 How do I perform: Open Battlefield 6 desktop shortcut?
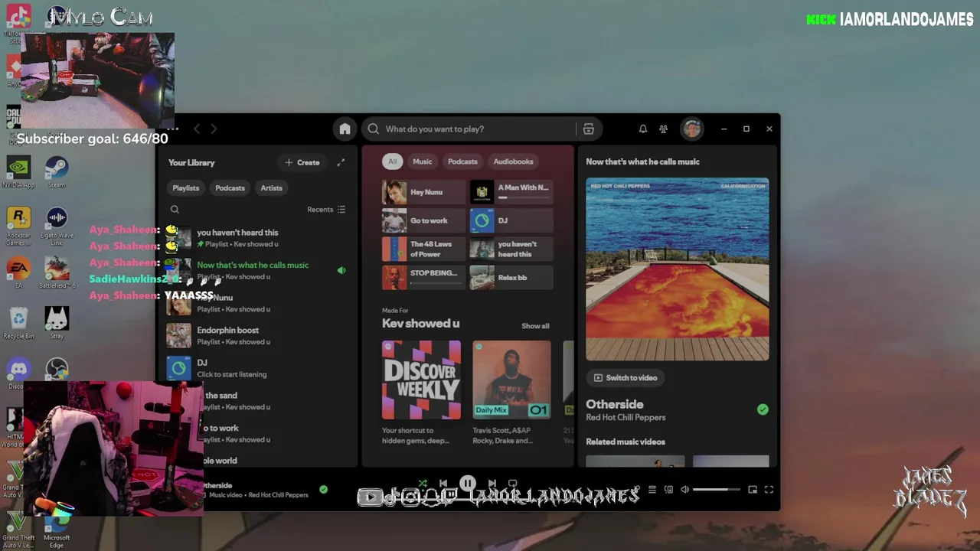pyautogui.click(x=57, y=273)
